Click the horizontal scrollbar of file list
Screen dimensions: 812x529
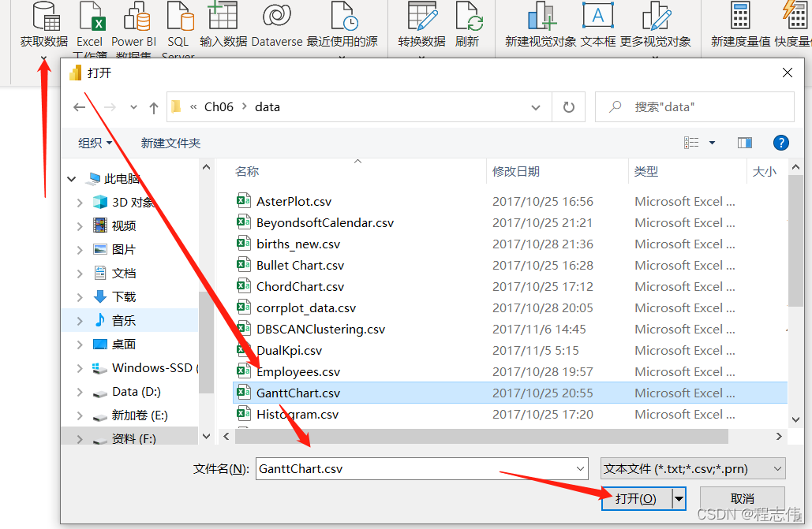[481, 436]
